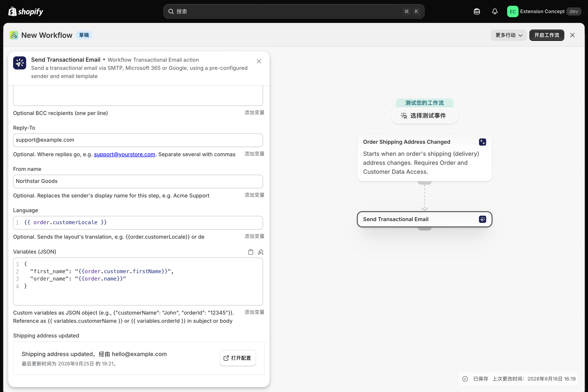The height and width of the screenshot is (392, 588).
Task: Open the Sidekick assistant icon
Action: coord(477,11)
